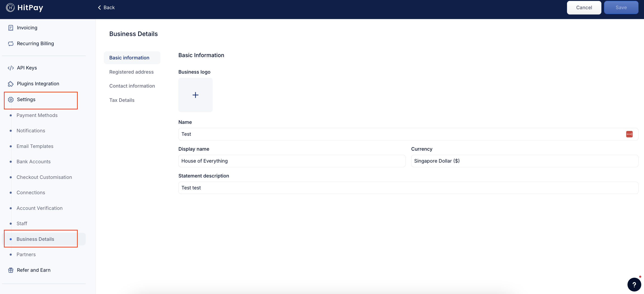644x294 pixels.
Task: Switch to Contact information tab
Action: [132, 86]
